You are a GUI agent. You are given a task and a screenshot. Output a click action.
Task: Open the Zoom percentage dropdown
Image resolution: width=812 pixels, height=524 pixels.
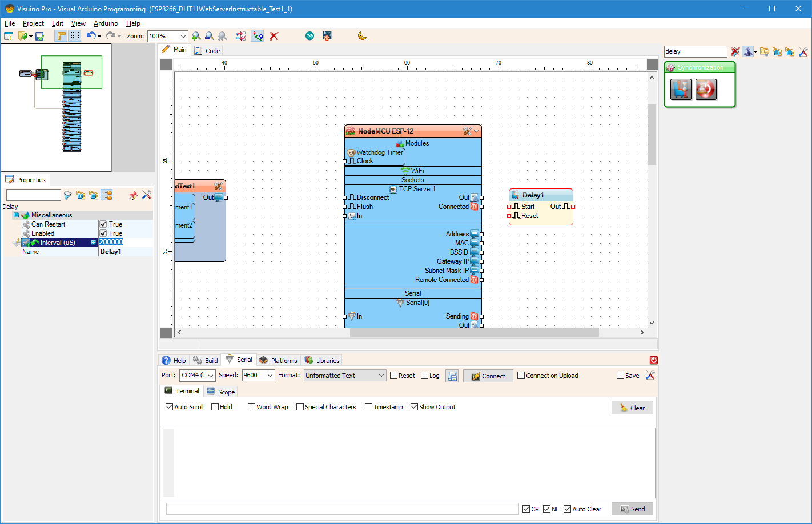(183, 36)
